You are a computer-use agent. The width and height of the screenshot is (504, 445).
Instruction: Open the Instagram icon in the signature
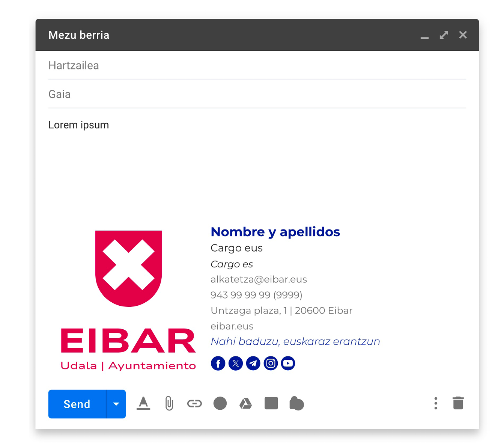(x=271, y=364)
